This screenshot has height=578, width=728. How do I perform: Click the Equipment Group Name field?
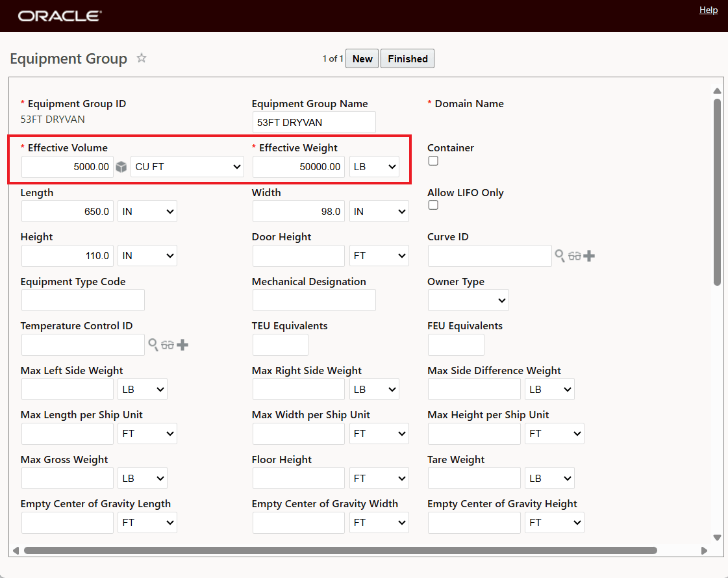(x=314, y=122)
